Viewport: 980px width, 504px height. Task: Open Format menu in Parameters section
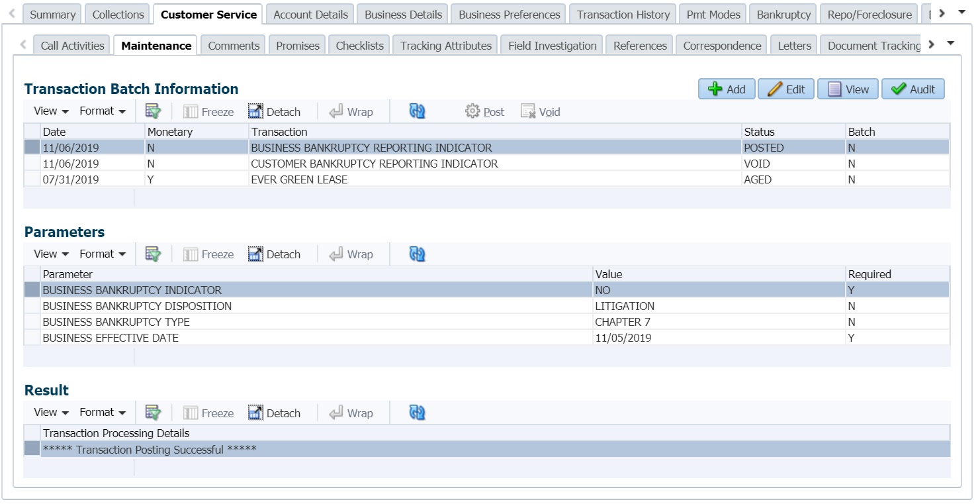(103, 254)
